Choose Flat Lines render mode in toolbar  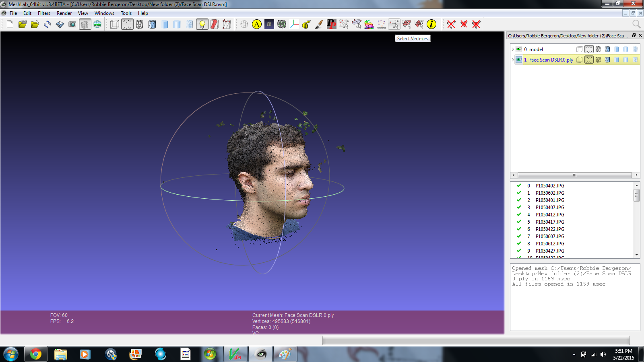point(165,24)
